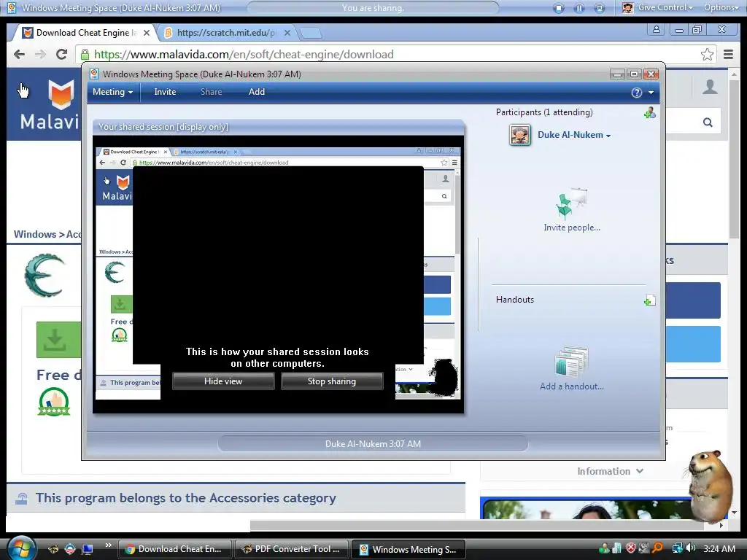The image size is (747, 560).
Task: Switch to Download Cheat Engine taskbar button
Action: click(x=175, y=549)
